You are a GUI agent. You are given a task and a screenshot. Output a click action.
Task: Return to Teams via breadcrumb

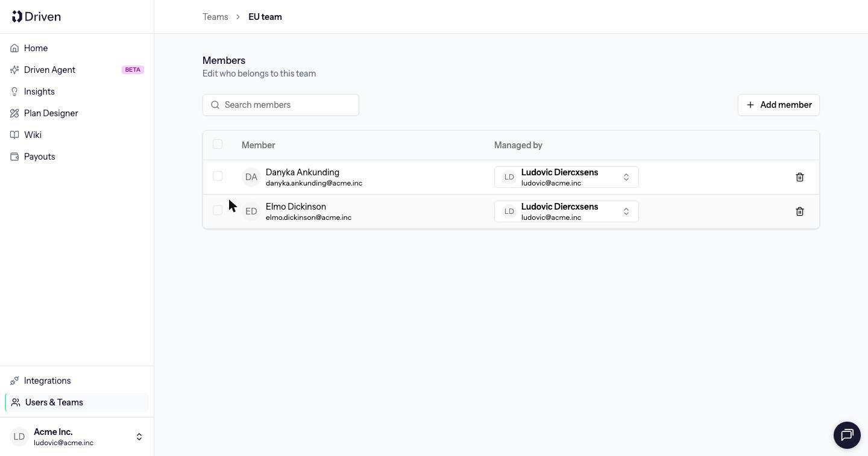point(215,17)
